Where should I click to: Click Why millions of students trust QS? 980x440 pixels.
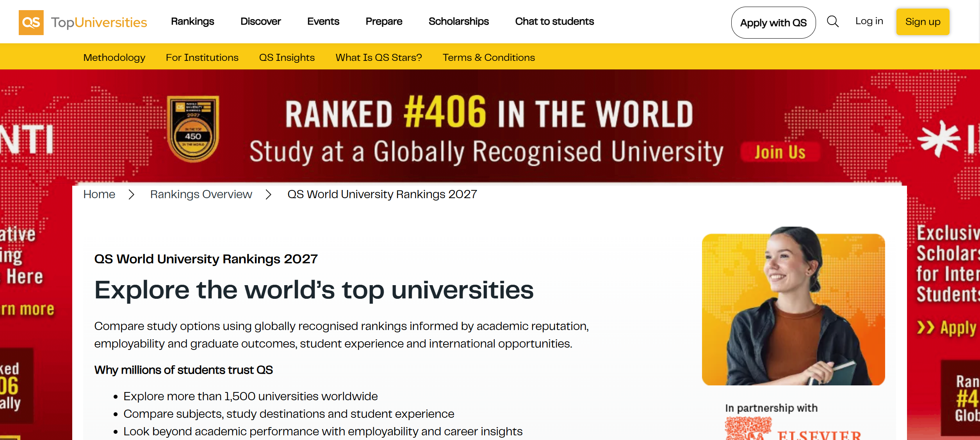coord(184,370)
